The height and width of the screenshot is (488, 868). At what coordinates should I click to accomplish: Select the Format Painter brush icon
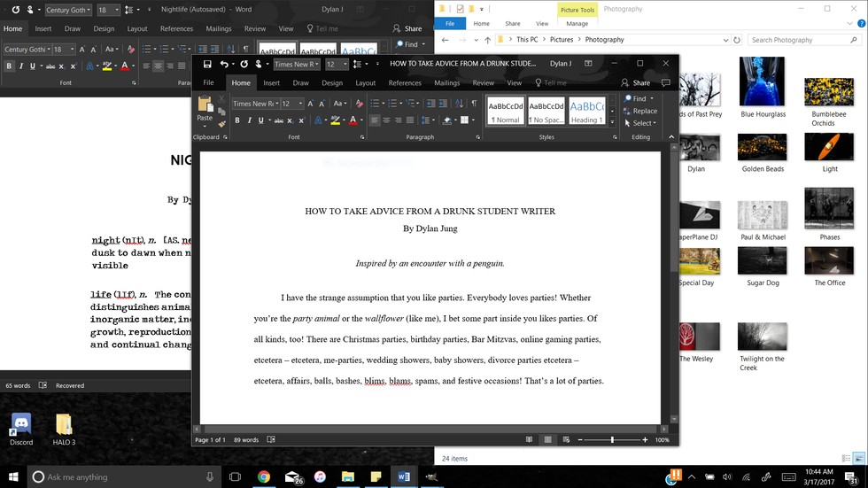click(220, 122)
